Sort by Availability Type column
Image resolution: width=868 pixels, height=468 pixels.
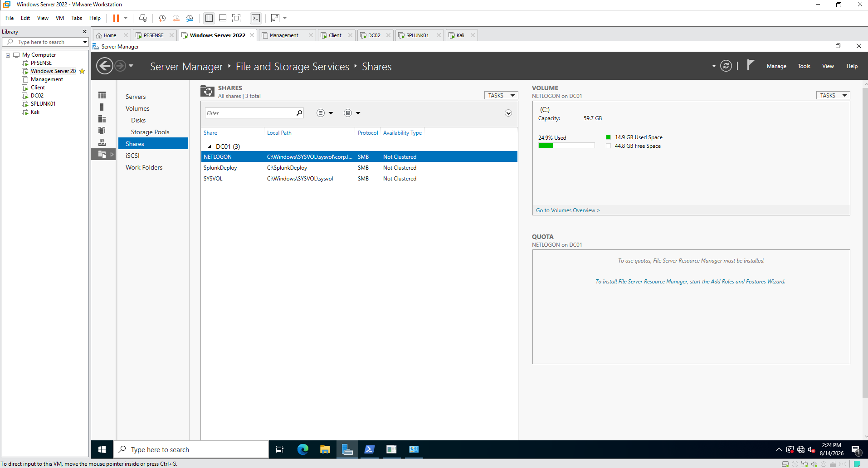[402, 133]
